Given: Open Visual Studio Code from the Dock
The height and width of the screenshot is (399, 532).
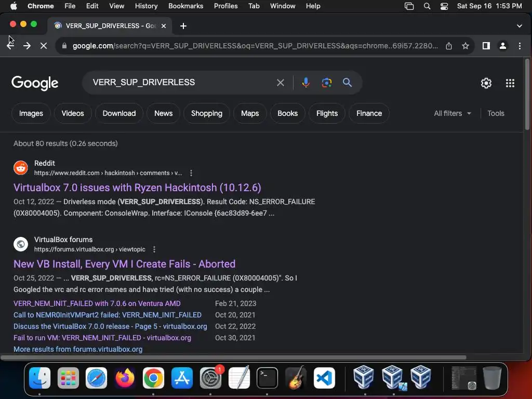Looking at the screenshot, I should 324,378.
